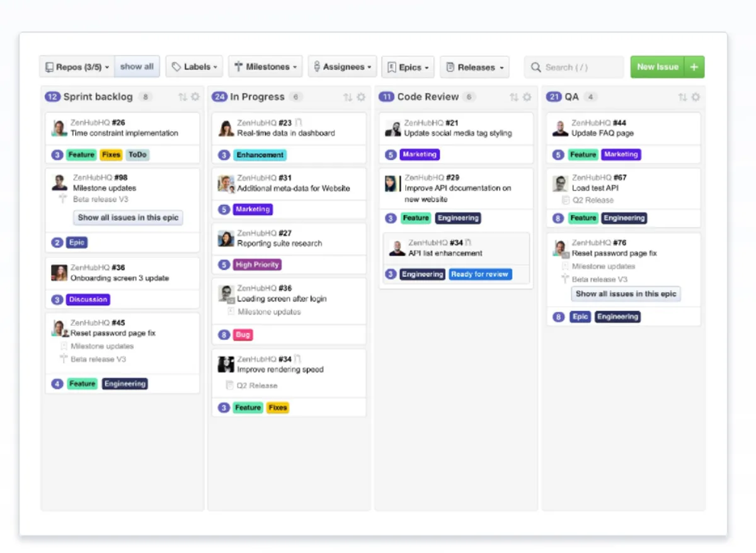This screenshot has height=553, width=756.
Task: Click the estimate badge 8 on Bug card
Action: (224, 335)
